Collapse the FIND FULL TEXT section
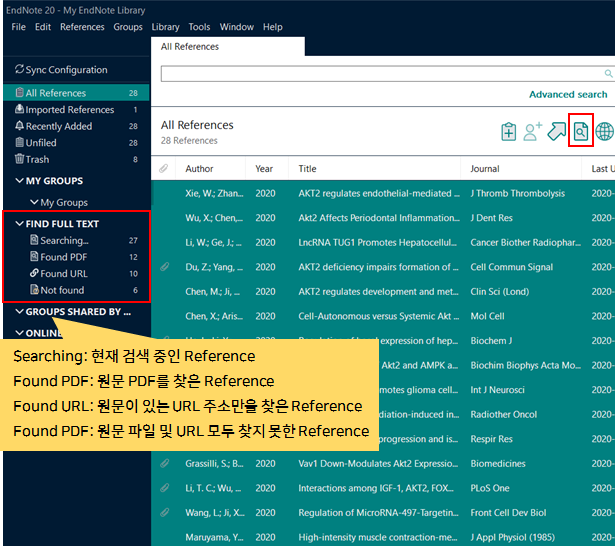The image size is (615, 546). click(x=19, y=224)
